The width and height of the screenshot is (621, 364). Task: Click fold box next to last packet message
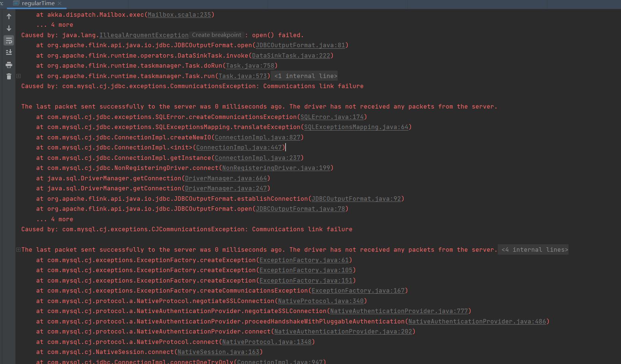[18, 249]
